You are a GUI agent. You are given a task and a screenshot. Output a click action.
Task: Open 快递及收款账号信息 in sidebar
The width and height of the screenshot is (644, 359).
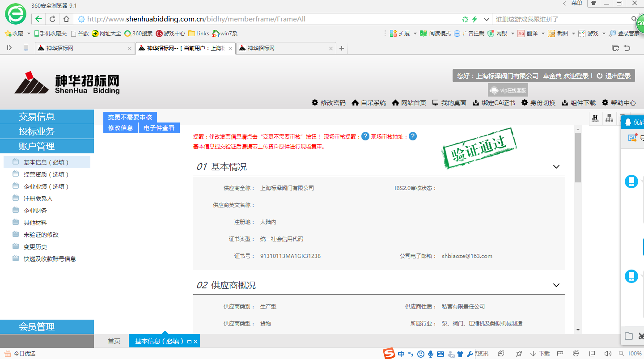pos(50,259)
